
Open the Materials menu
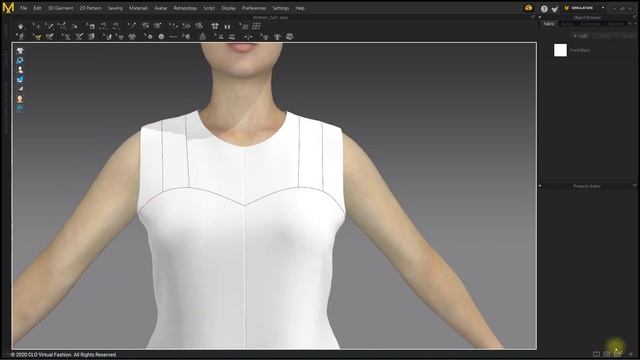coord(138,8)
